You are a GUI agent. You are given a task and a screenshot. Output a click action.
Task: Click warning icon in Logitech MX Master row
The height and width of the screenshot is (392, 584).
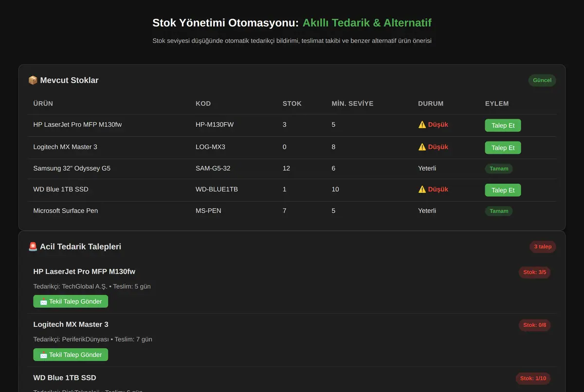point(422,147)
